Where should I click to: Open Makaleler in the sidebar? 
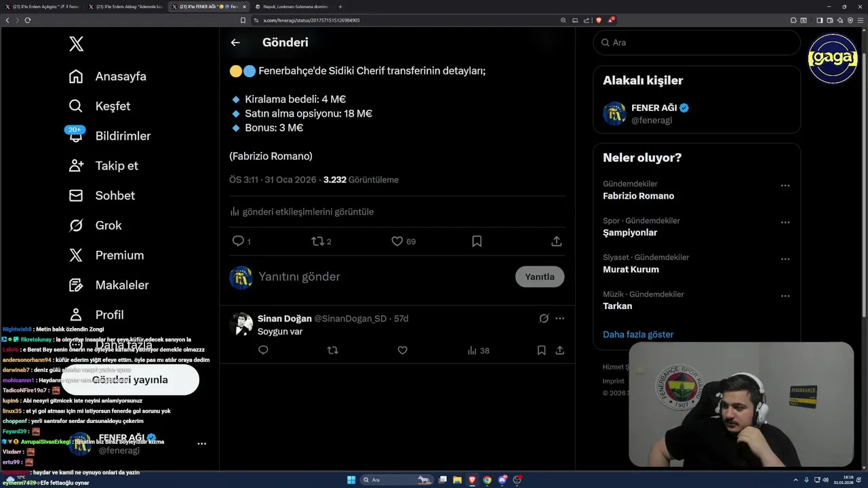[x=108, y=285]
